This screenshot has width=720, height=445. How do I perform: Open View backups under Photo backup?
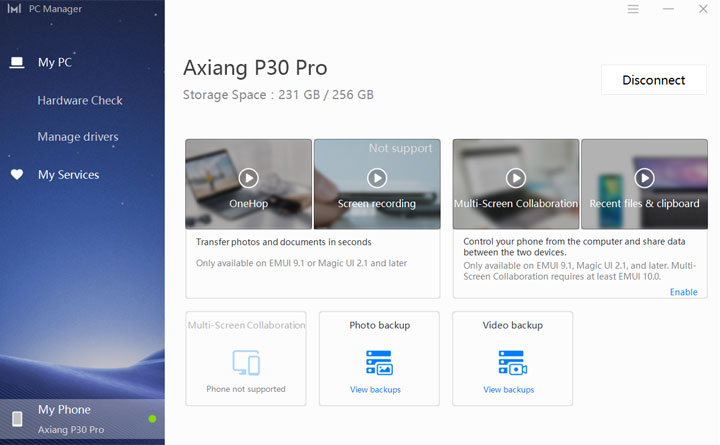click(375, 390)
